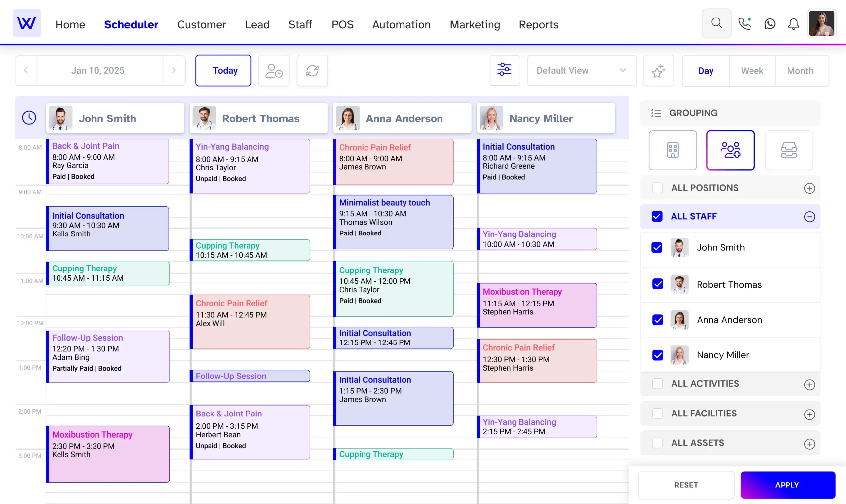The width and height of the screenshot is (846, 504).
Task: Click the filter/settings sliders icon
Action: pyautogui.click(x=504, y=70)
